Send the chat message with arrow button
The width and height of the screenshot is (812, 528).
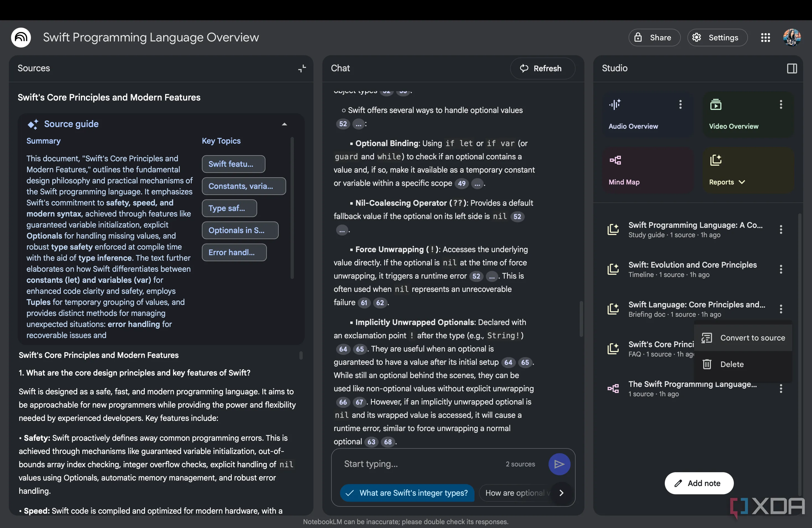coord(559,464)
